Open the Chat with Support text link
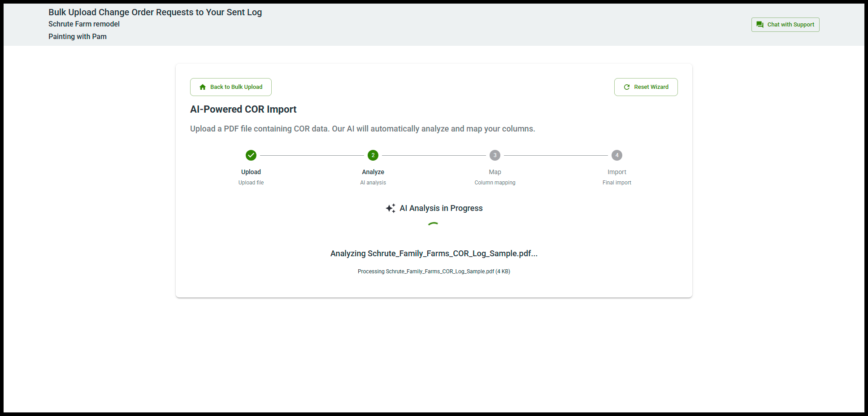This screenshot has width=868, height=416. [790, 25]
